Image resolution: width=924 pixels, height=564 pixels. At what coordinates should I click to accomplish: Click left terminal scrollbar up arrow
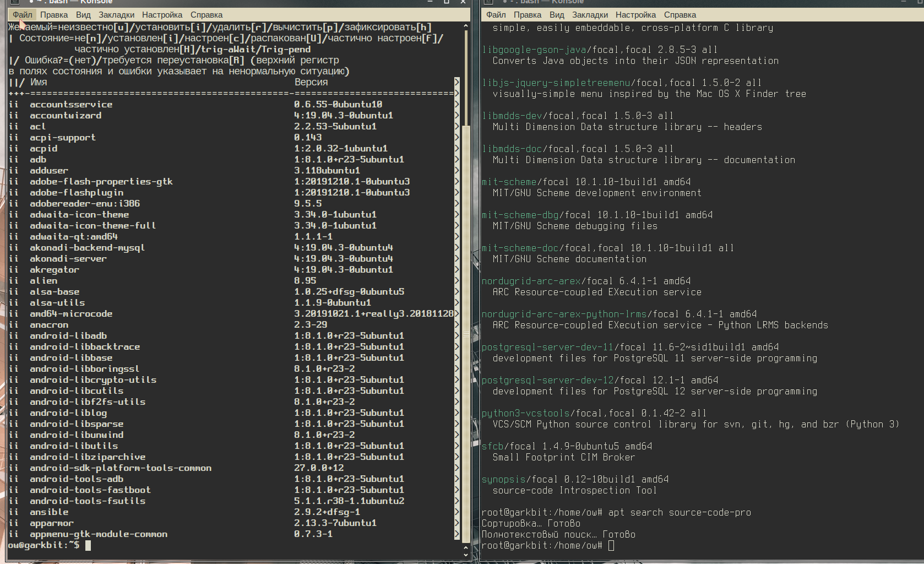466,26
